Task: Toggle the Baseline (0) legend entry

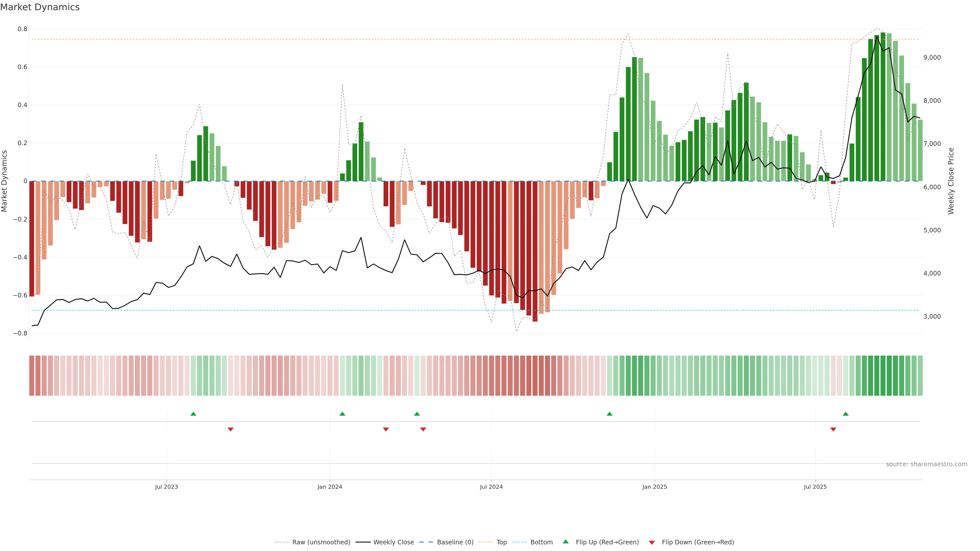Action: [x=455, y=542]
